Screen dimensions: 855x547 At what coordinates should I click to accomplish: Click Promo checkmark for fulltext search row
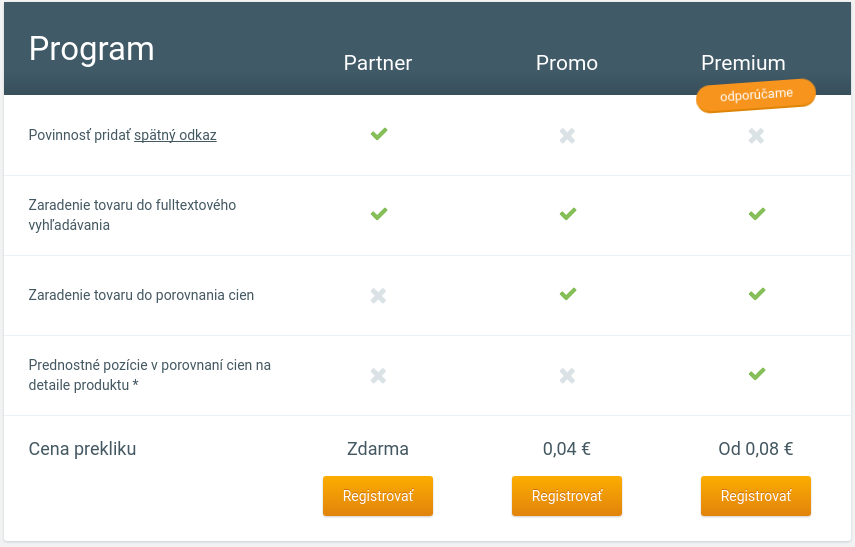click(x=567, y=214)
